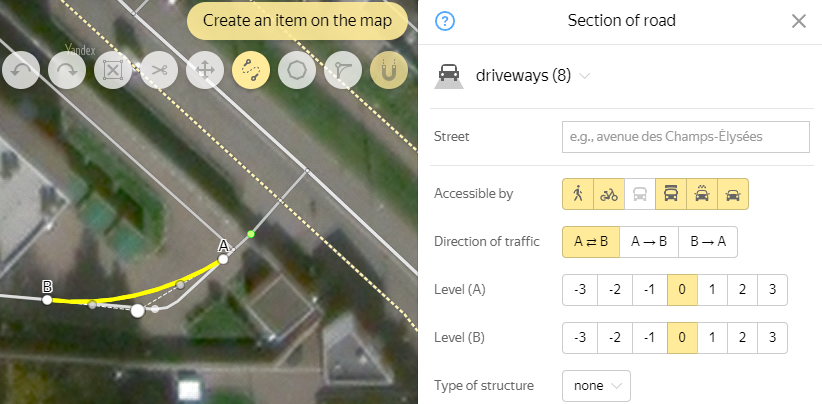The width and height of the screenshot is (822, 404).
Task: Open the help question mark icon
Action: pyautogui.click(x=446, y=21)
